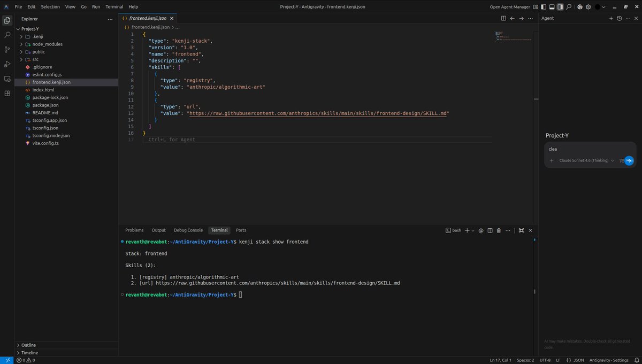Open the Help menu
This screenshot has height=364, width=642.
pos(133,7)
